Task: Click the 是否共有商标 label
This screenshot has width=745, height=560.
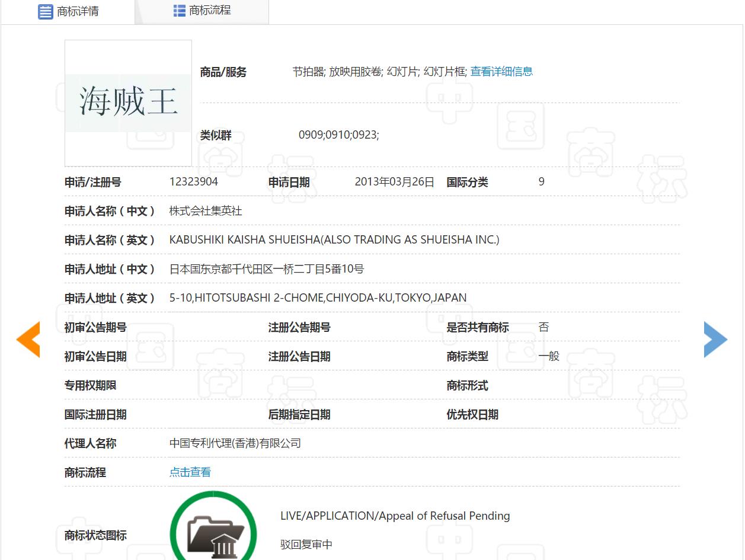Action: pos(478,327)
